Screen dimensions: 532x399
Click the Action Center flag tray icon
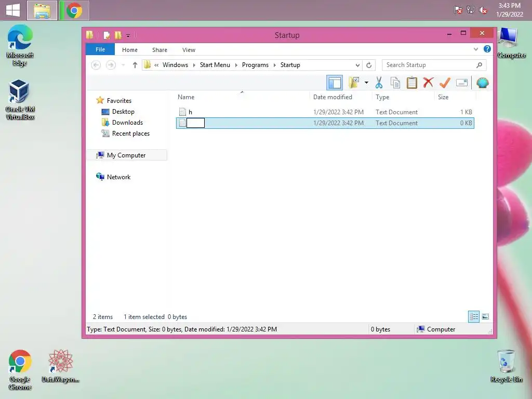click(458, 10)
